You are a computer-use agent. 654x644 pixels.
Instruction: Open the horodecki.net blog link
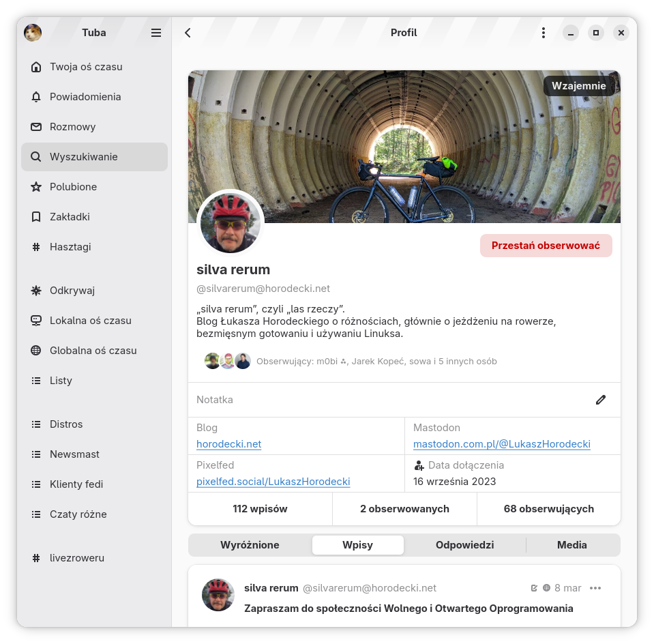pos(228,444)
